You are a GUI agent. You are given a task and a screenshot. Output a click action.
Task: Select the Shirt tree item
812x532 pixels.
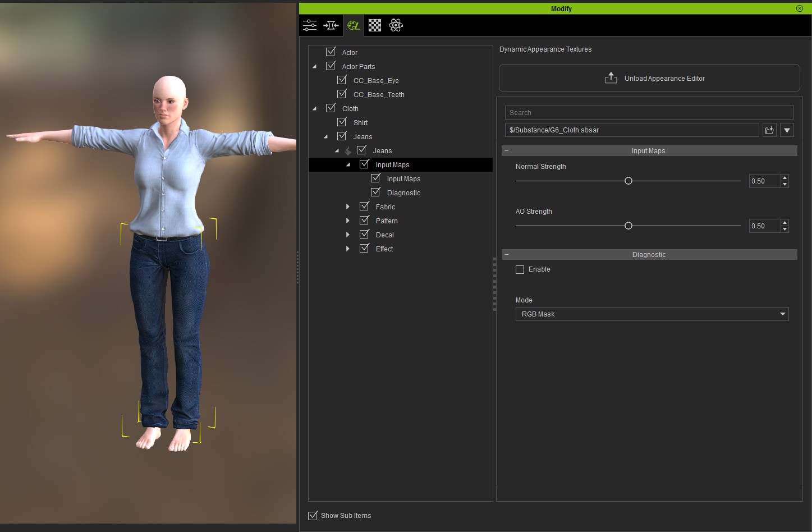[360, 123]
